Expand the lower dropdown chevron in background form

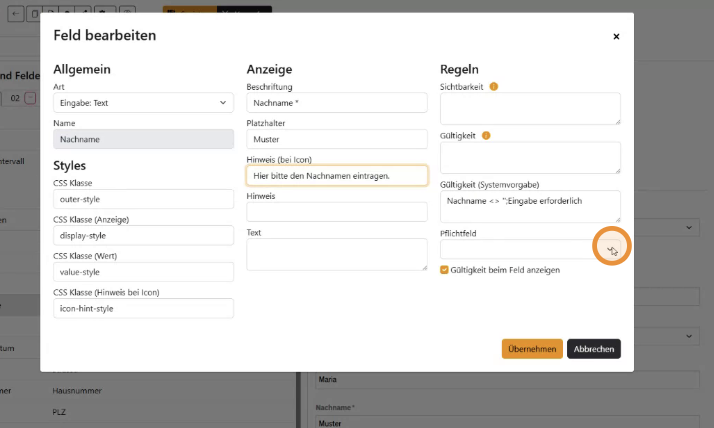tap(689, 336)
